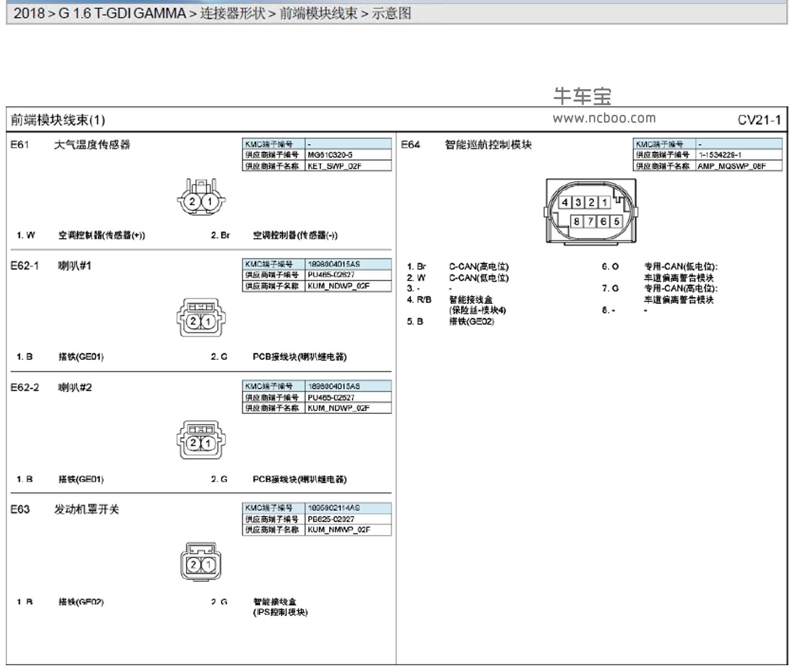Image resolution: width=797 pixels, height=672 pixels.
Task: Click KUM_NDWP_02F cell for E62-2
Action: (348, 408)
